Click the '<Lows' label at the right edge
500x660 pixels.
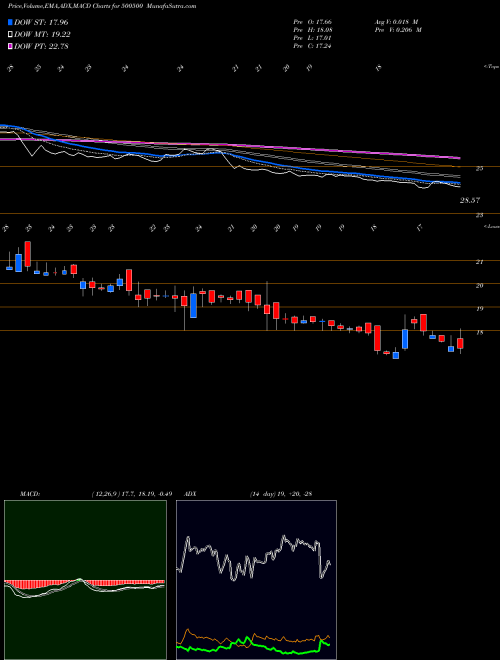(x=491, y=226)
